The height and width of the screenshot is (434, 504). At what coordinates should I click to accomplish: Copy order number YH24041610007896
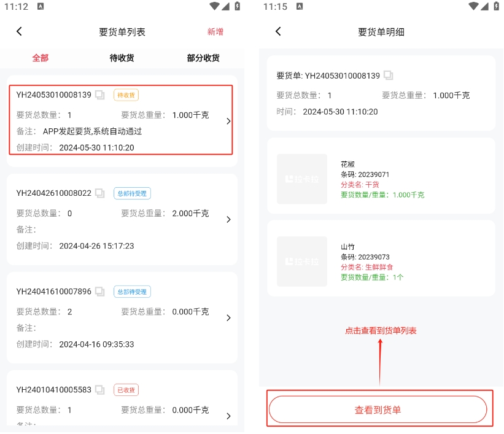point(100,292)
